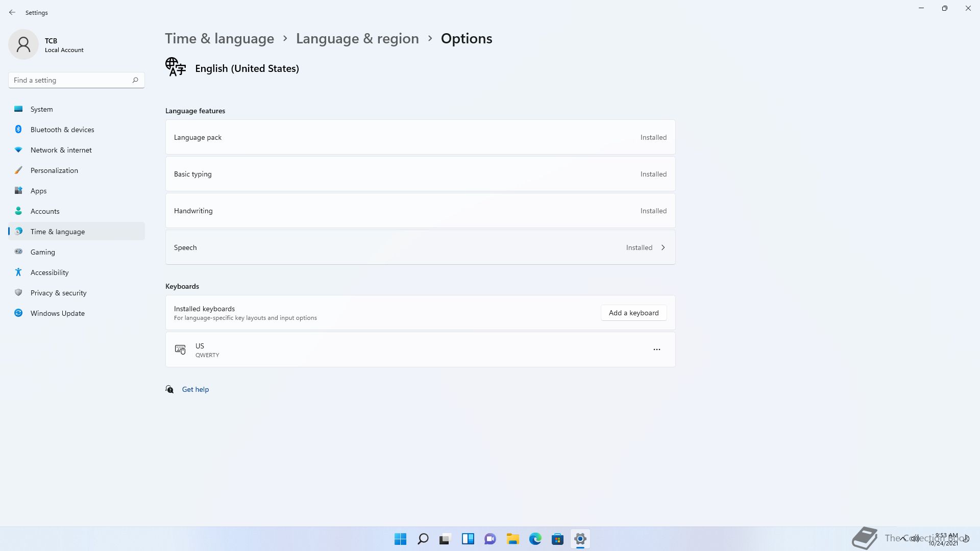This screenshot has width=980, height=551.
Task: Click the US QWERTY keyboard icon
Action: [x=180, y=349]
